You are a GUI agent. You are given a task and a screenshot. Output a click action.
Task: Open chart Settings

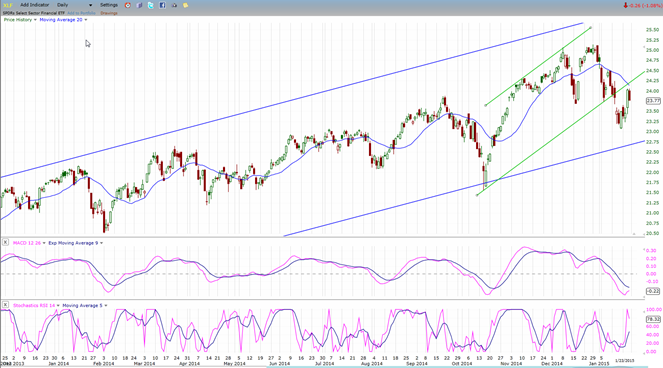coord(109,5)
